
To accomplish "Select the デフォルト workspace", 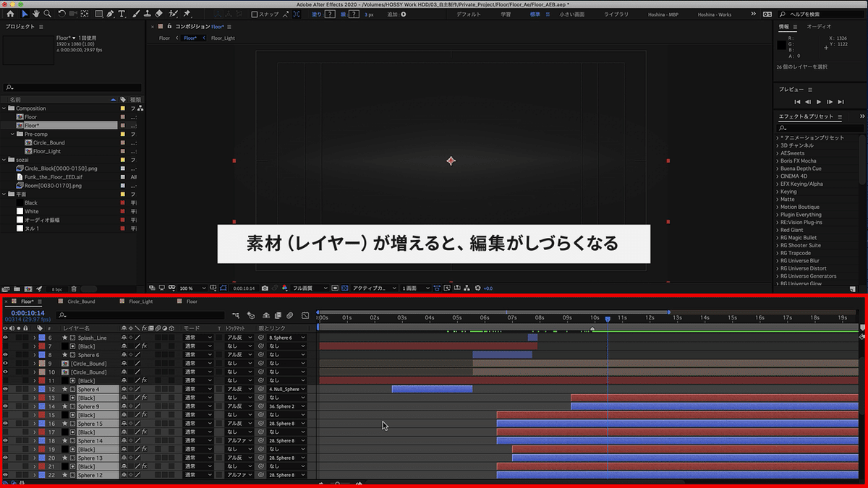I will click(469, 14).
